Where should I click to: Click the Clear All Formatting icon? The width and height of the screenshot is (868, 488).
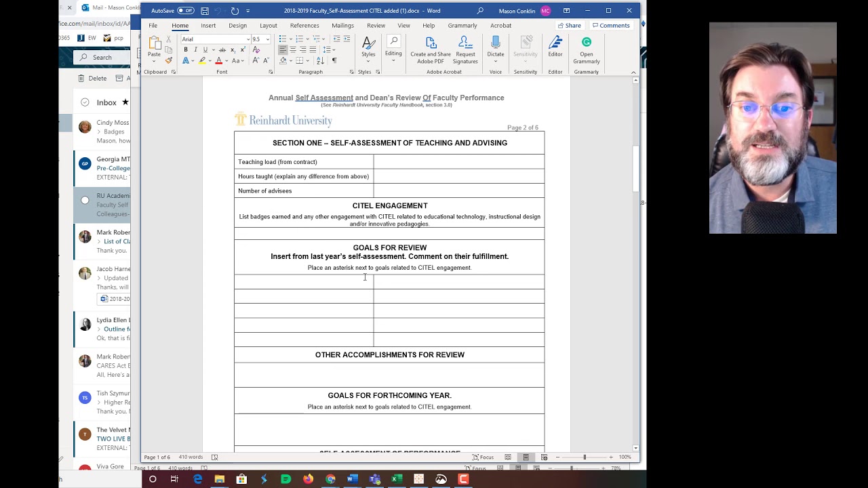click(256, 50)
